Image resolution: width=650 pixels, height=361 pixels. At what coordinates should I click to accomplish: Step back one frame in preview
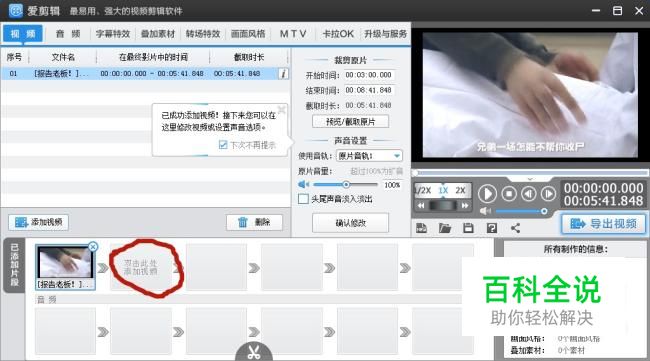(528, 194)
